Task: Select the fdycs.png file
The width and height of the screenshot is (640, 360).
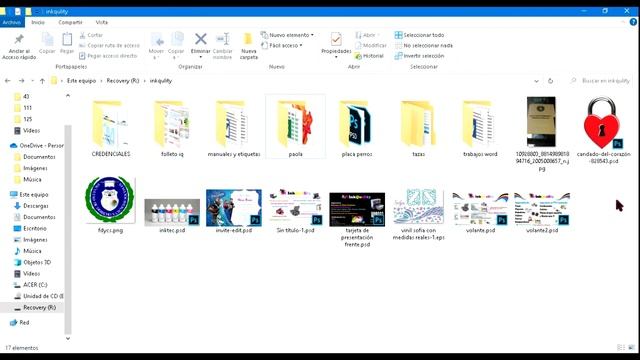Action: (x=110, y=204)
